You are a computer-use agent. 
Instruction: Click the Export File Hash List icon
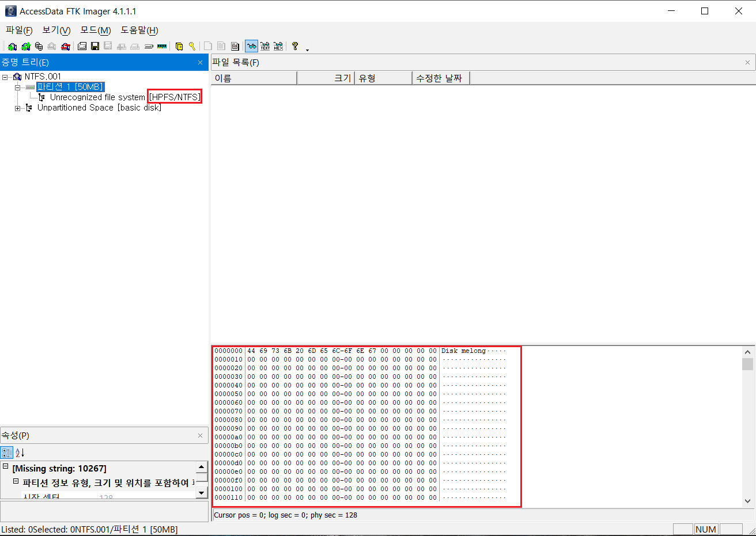(221, 46)
